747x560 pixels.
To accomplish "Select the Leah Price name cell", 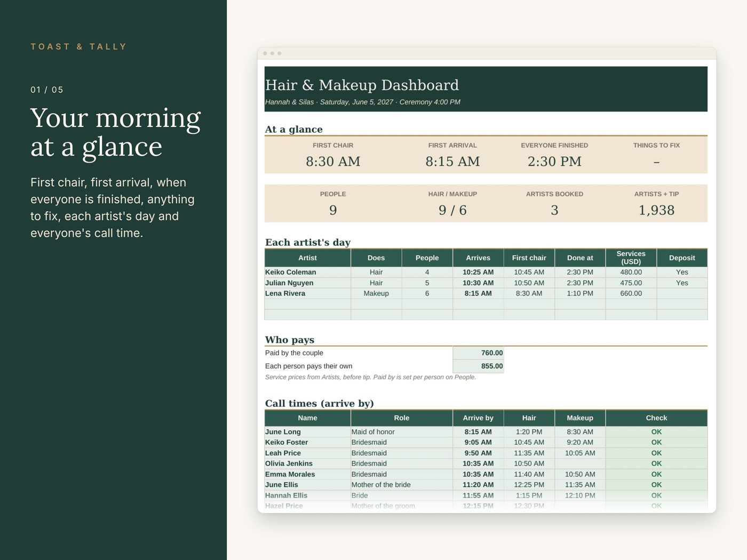I will coord(308,453).
